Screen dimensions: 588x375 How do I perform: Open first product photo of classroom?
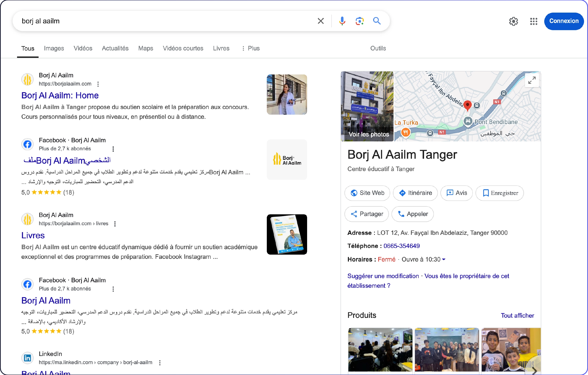click(380, 350)
